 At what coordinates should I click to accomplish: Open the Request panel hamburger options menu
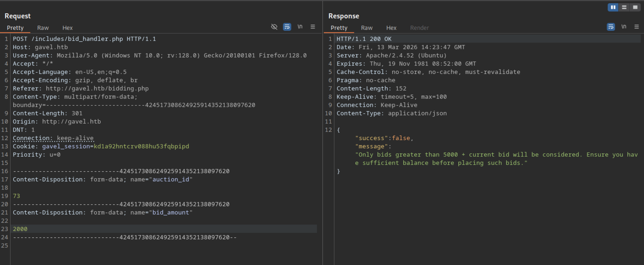tap(313, 27)
